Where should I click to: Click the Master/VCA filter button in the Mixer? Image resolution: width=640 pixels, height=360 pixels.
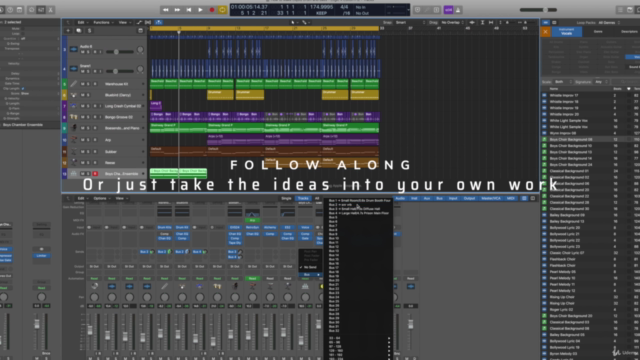coord(491,198)
